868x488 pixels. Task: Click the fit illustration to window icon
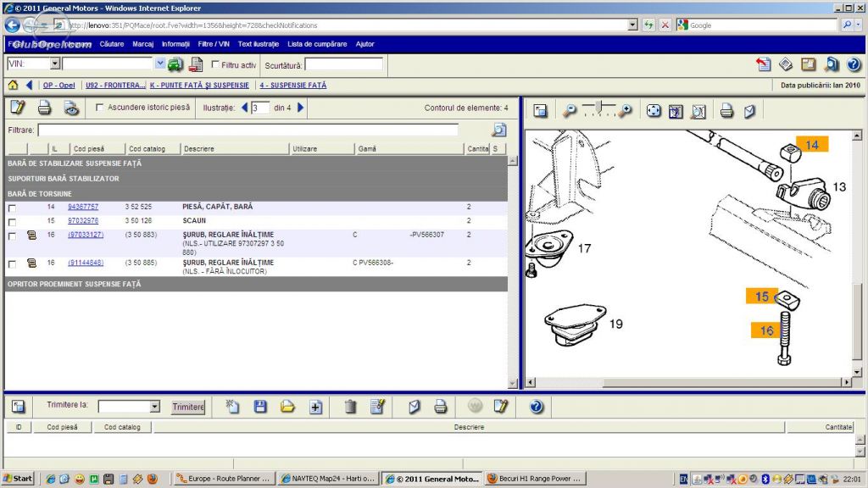point(676,111)
